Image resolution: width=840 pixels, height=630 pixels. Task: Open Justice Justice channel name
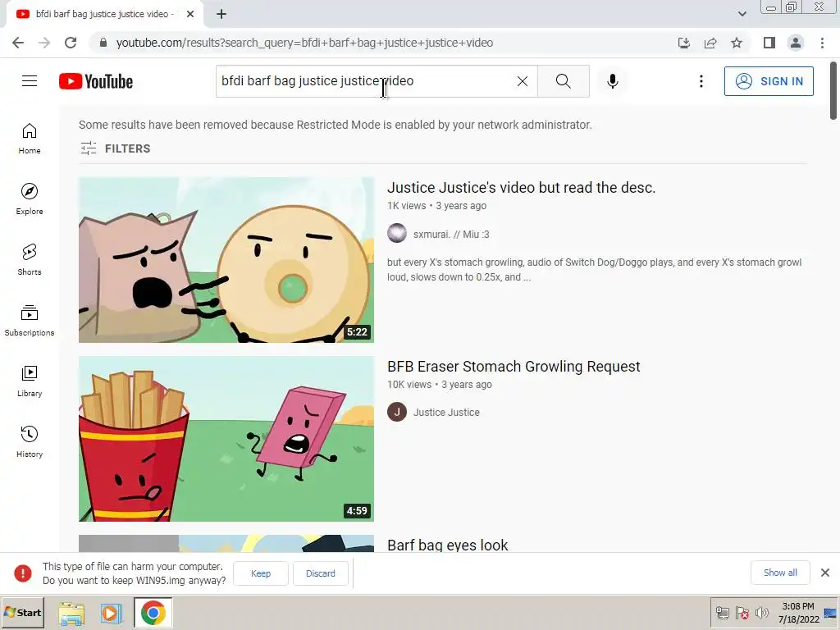pyautogui.click(x=446, y=412)
